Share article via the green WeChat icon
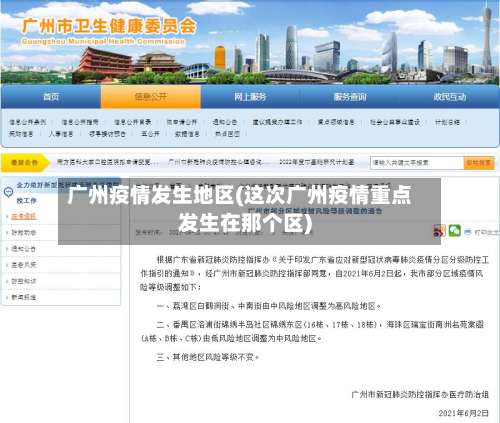The width and height of the screenshot is (500, 423). [454, 230]
